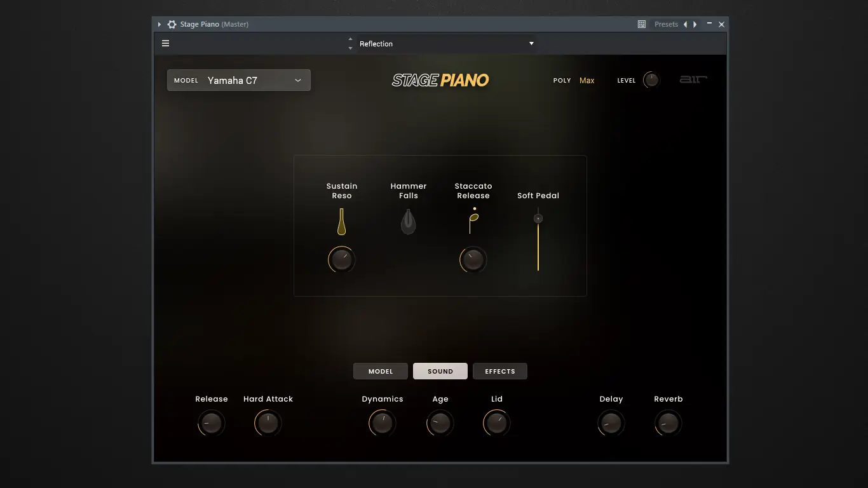Click the plugin settings gear icon
This screenshot has height=488, width=868.
pyautogui.click(x=172, y=24)
